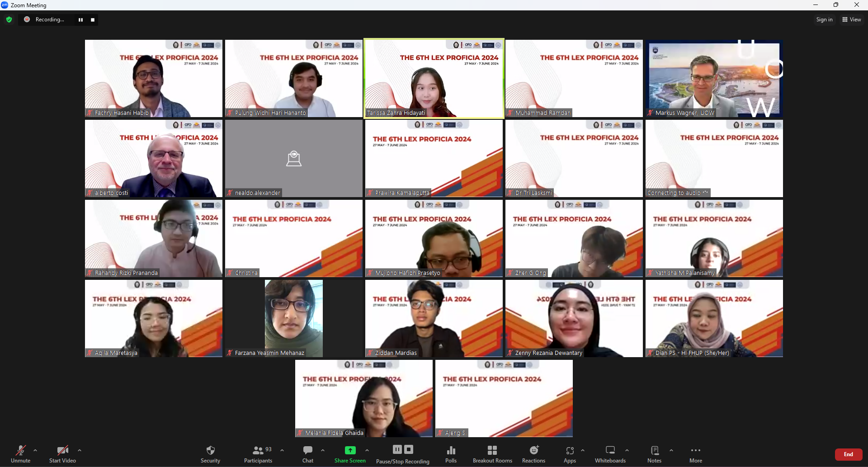Expand video options next to Start Video
This screenshot has width=868, height=467.
(x=80, y=450)
